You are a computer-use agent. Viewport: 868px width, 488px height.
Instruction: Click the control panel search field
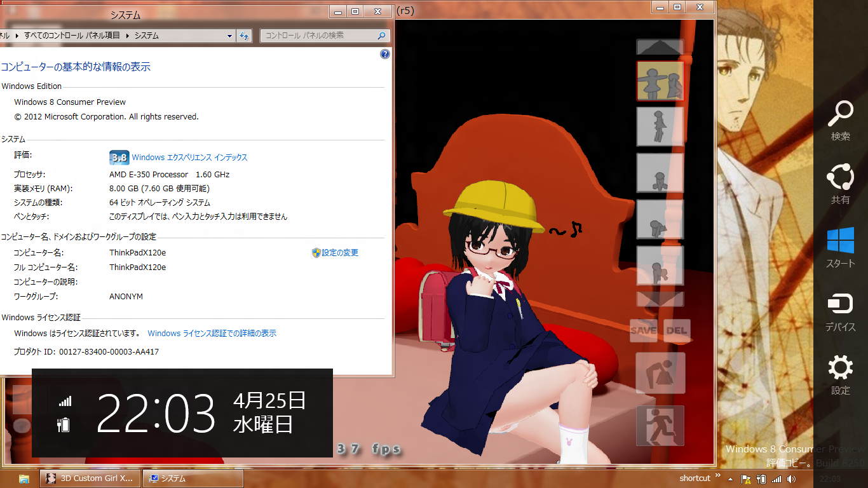(320, 36)
